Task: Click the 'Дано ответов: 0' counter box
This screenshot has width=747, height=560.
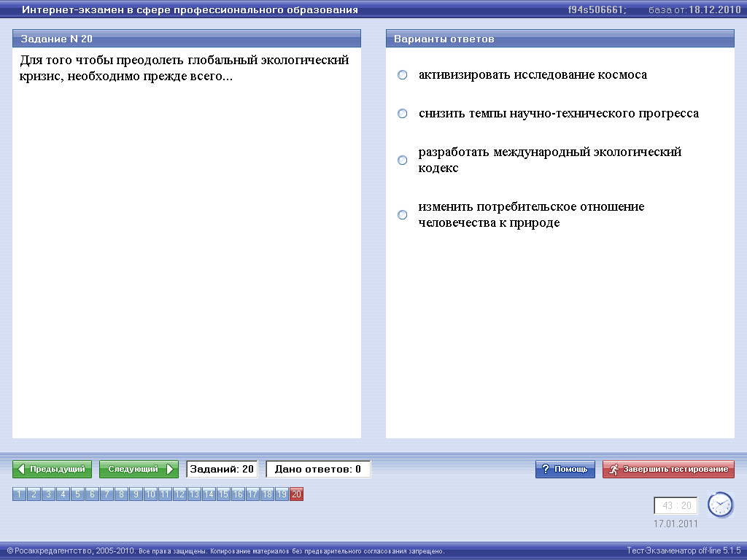Action: point(318,469)
